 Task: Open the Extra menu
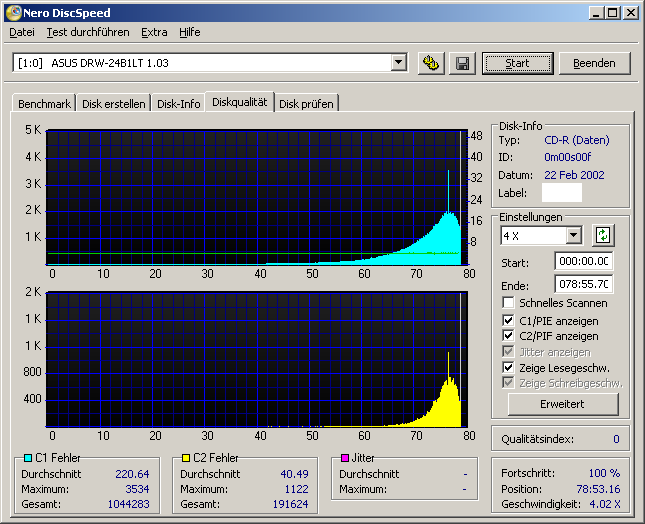[x=154, y=32]
